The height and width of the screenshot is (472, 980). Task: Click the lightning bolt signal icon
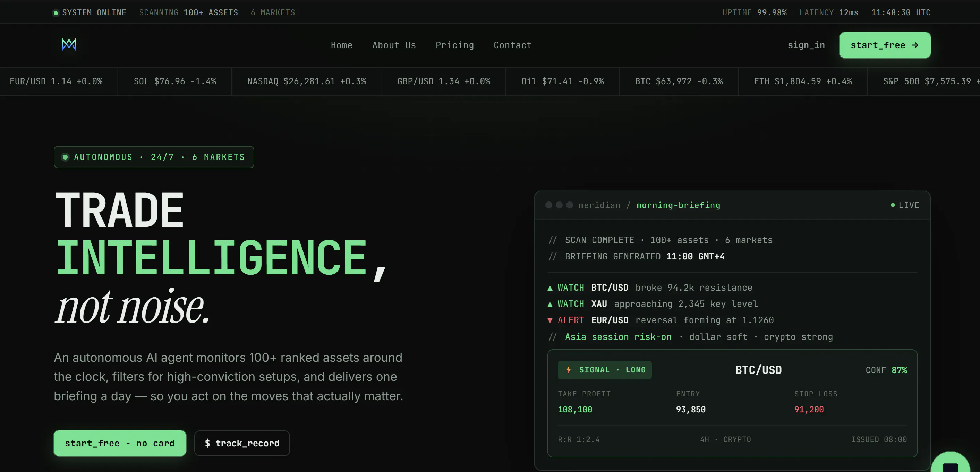click(x=568, y=370)
